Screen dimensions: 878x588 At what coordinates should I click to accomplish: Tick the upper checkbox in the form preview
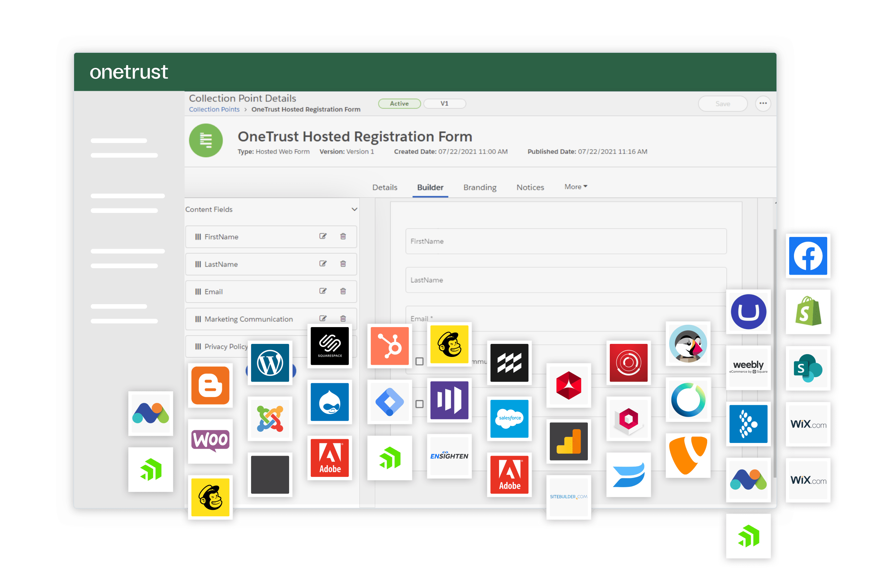tap(419, 361)
